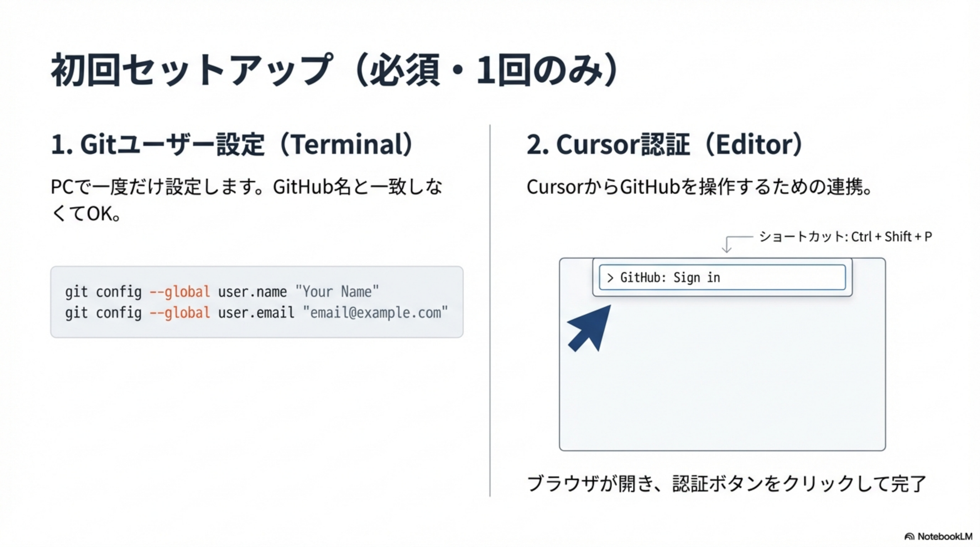The image size is (980, 547).
Task: Click the ショートカット: Ctrl + Shift + P label
Action: pyautogui.click(x=845, y=236)
